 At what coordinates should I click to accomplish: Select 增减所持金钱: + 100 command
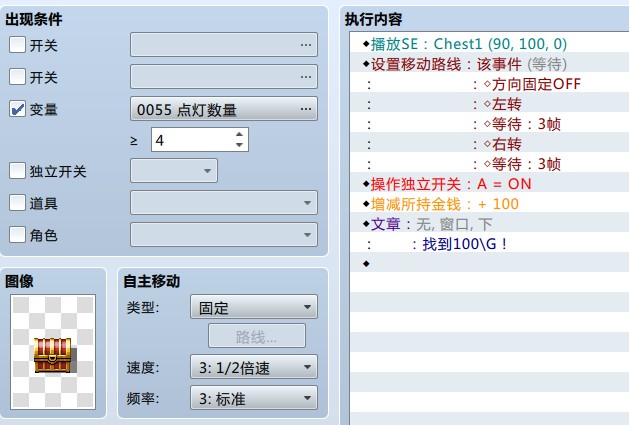click(489, 204)
